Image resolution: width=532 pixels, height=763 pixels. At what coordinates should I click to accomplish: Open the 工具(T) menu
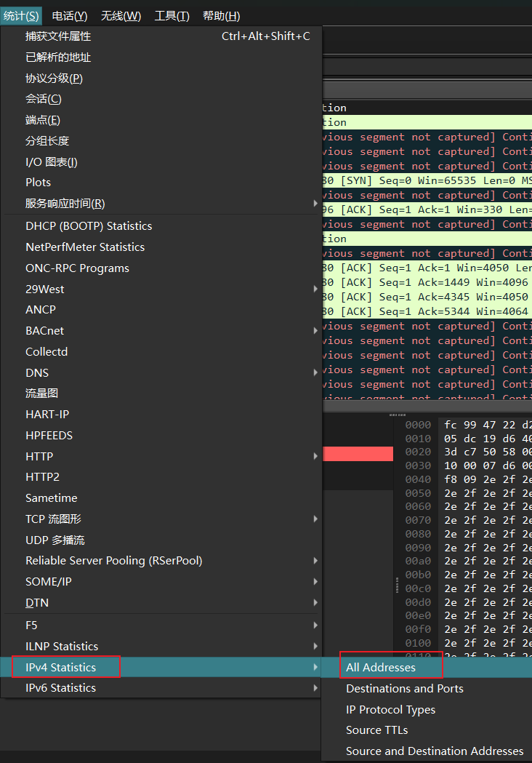(x=172, y=16)
